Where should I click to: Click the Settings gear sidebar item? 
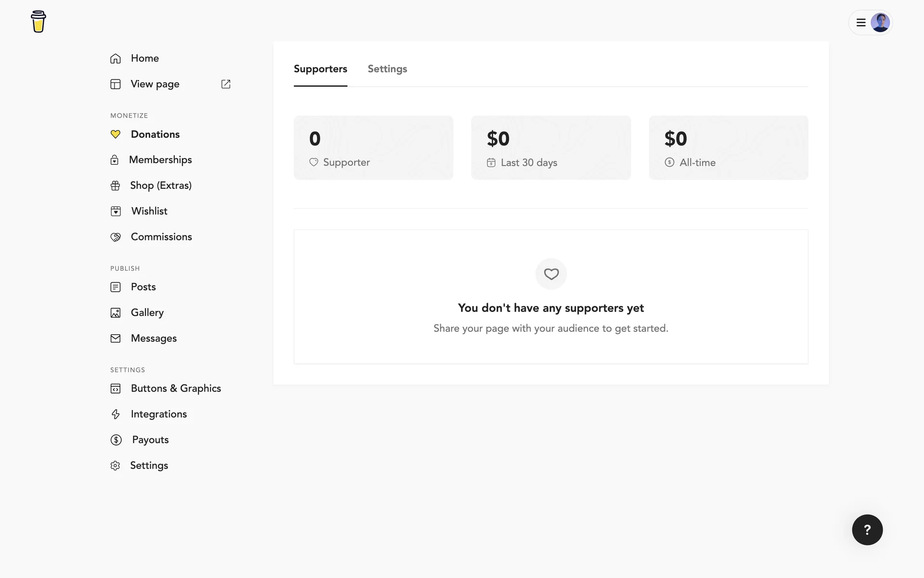coord(148,466)
